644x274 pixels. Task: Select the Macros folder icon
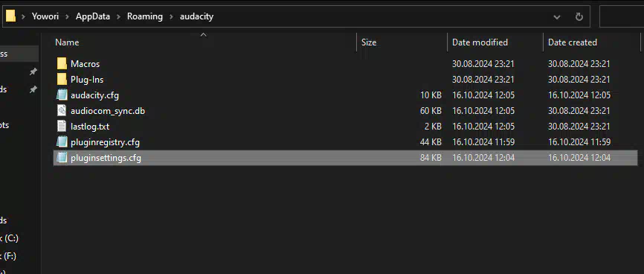coord(62,64)
